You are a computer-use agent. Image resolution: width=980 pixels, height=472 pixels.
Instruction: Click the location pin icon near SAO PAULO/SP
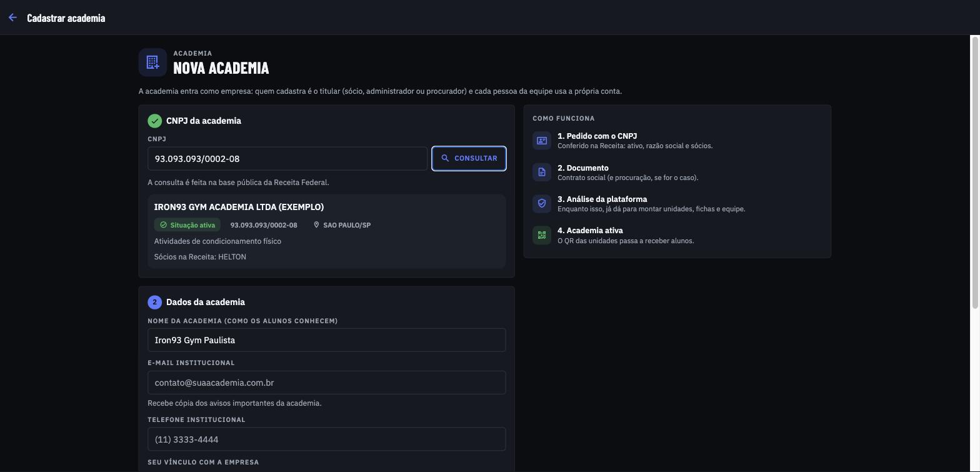tap(316, 225)
